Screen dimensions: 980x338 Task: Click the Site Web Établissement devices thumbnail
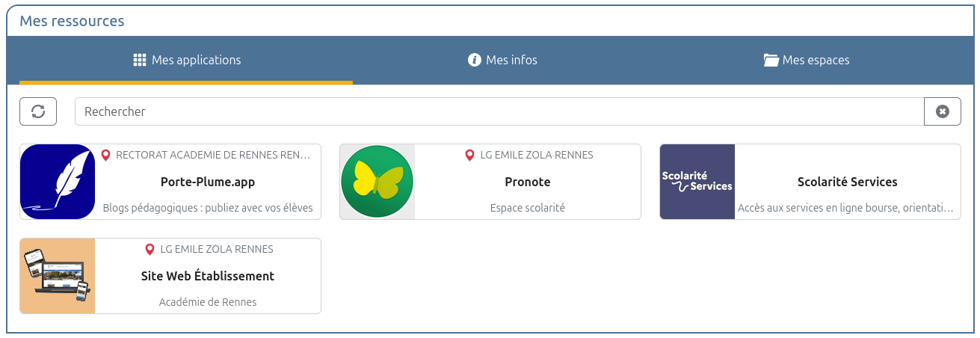pos(58,276)
